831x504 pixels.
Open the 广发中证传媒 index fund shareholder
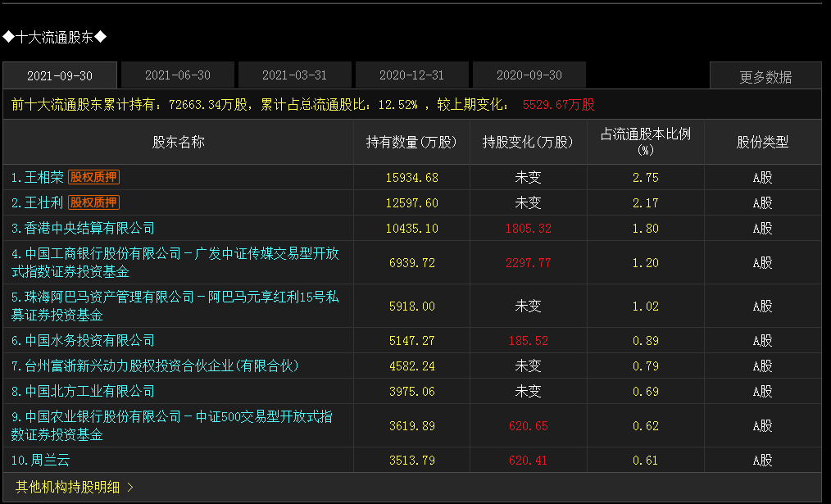tap(175, 262)
